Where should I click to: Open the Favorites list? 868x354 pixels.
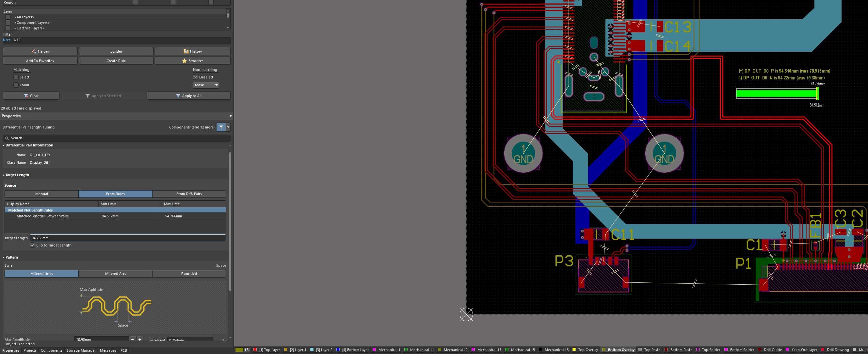pos(192,61)
